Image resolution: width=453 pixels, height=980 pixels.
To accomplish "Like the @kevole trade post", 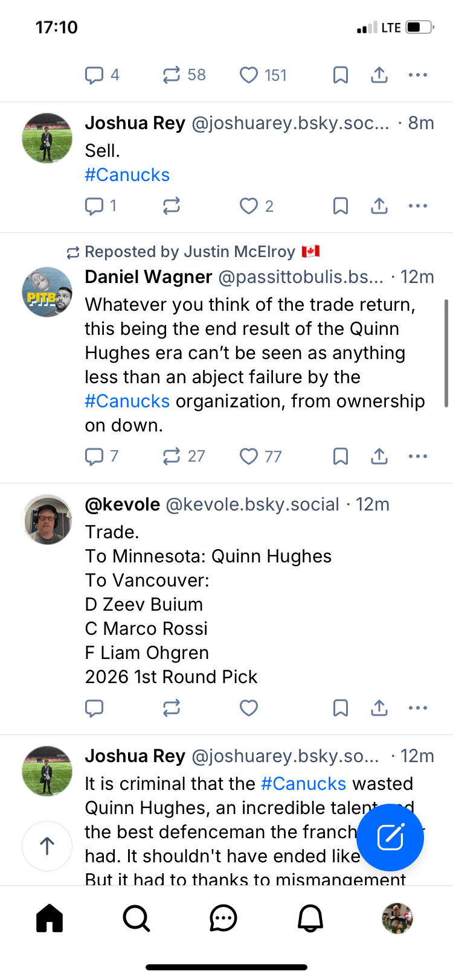I will [249, 708].
